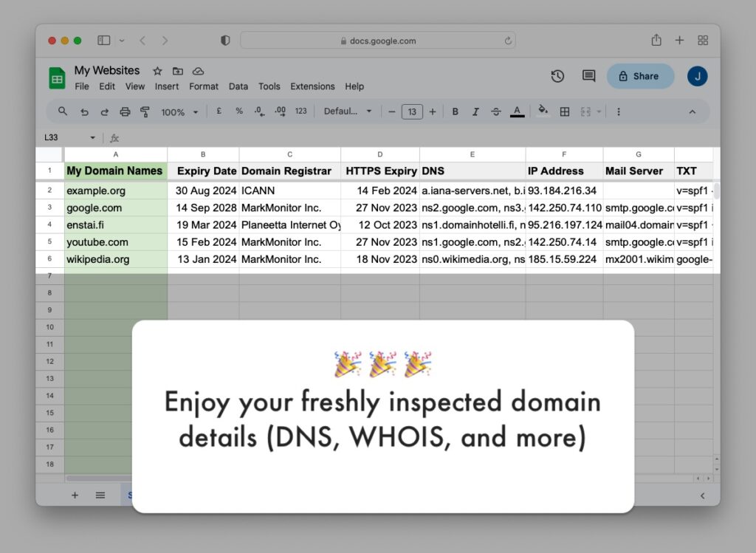Select cell wikipedia.org

point(116,259)
